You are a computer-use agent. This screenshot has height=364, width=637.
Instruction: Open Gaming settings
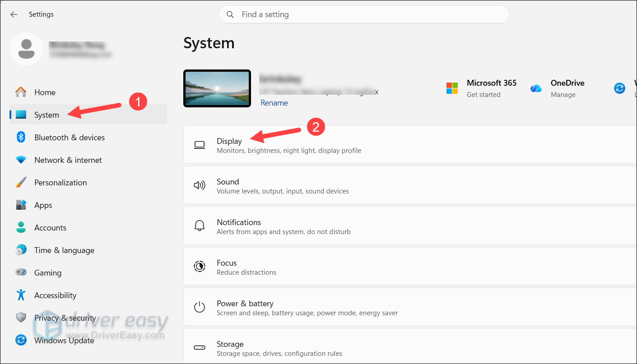[88, 272]
